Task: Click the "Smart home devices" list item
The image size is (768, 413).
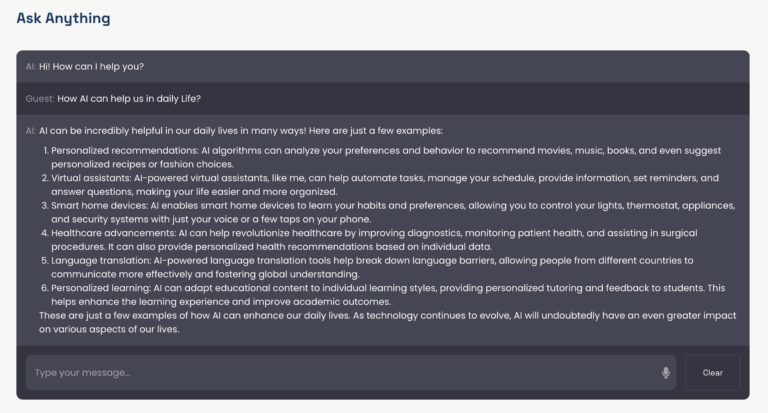Action: tap(380, 205)
